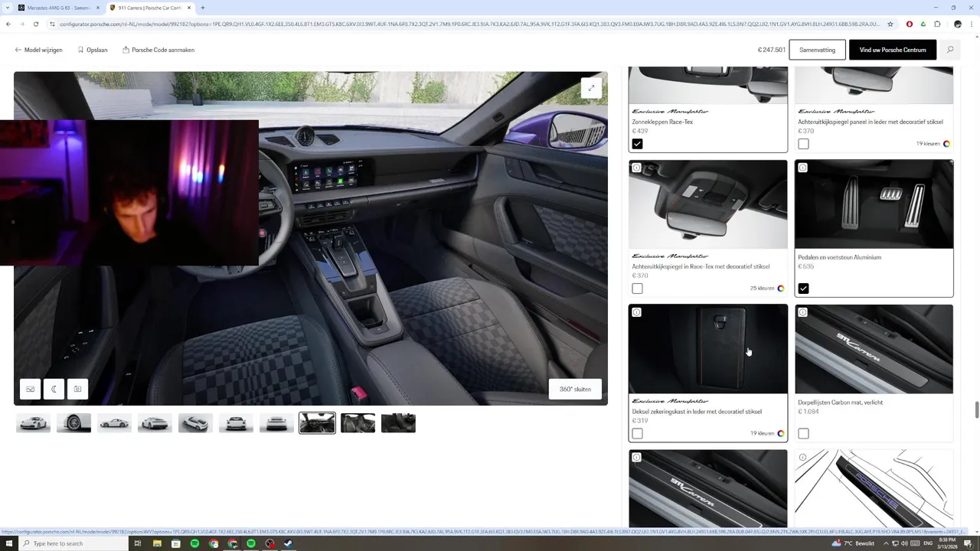Save configuration with Opslaan
Viewport: 980px width, 551px height.
[x=93, y=50]
